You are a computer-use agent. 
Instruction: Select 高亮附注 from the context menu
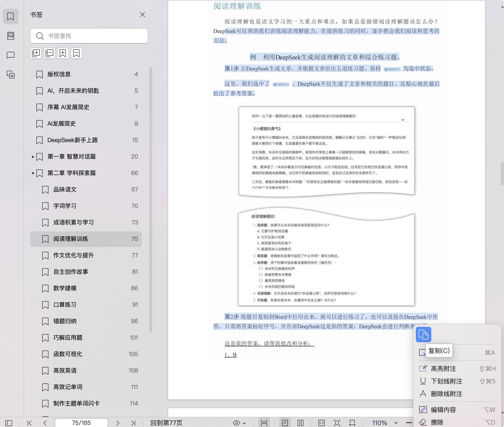[443, 369]
